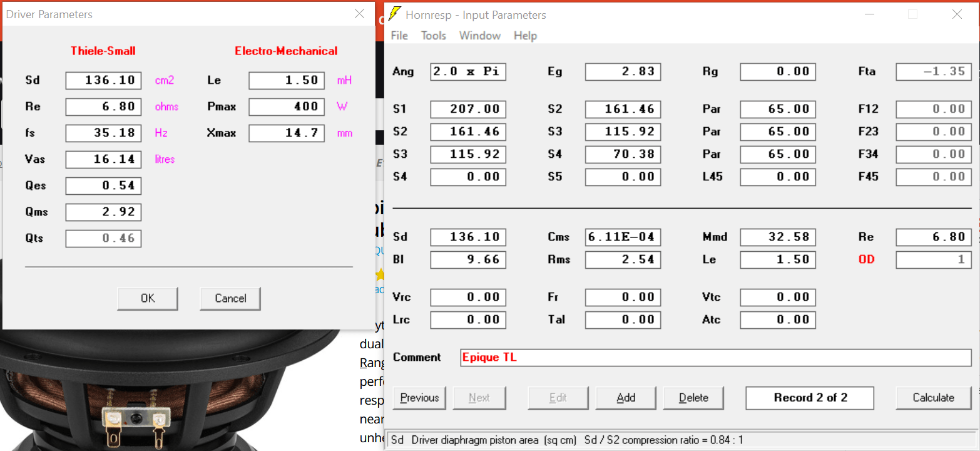The height and width of the screenshot is (451, 980).
Task: Click the S2 field in the S1 row
Action: (x=623, y=109)
